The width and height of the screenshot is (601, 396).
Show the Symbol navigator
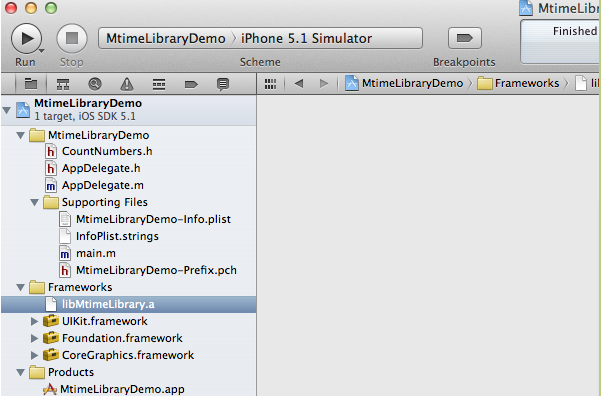63,84
